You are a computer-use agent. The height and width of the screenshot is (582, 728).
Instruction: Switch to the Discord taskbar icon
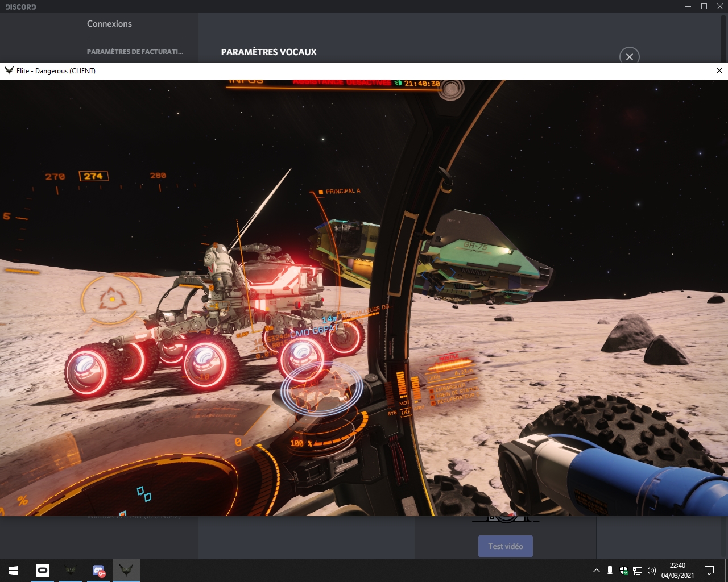98,570
